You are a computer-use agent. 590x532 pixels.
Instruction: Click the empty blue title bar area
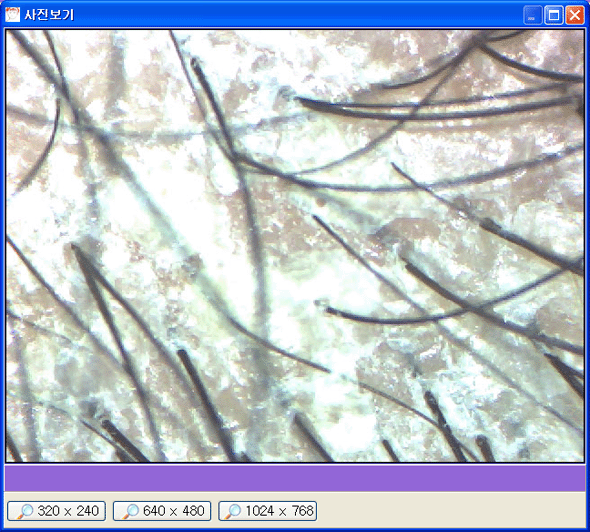pos(297,15)
